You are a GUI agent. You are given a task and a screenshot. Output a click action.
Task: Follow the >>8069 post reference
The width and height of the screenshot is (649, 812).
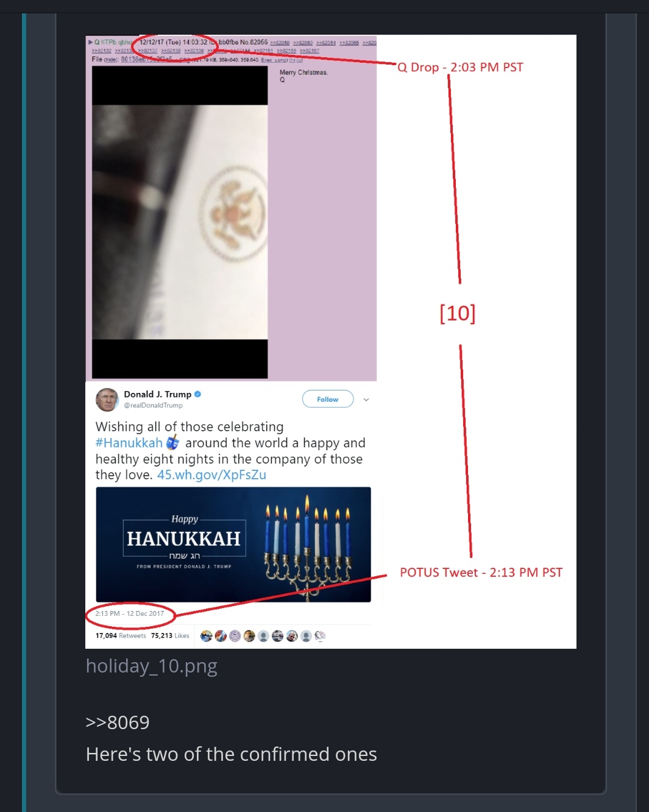click(118, 722)
